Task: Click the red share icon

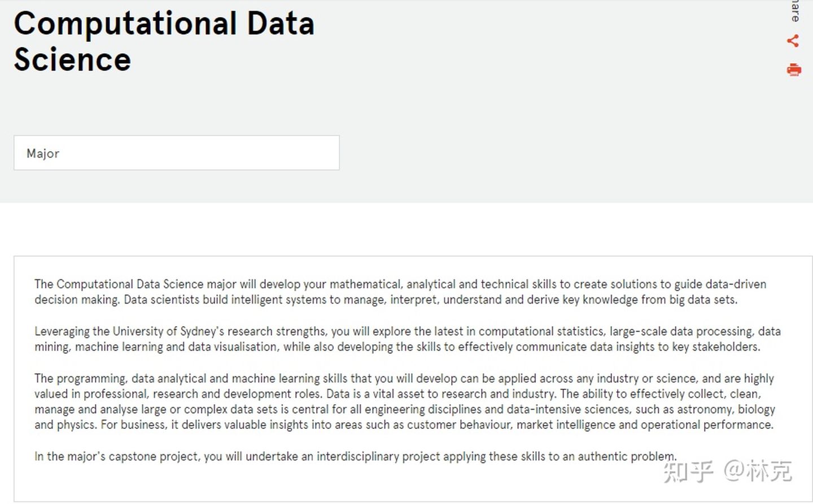Action: point(793,41)
